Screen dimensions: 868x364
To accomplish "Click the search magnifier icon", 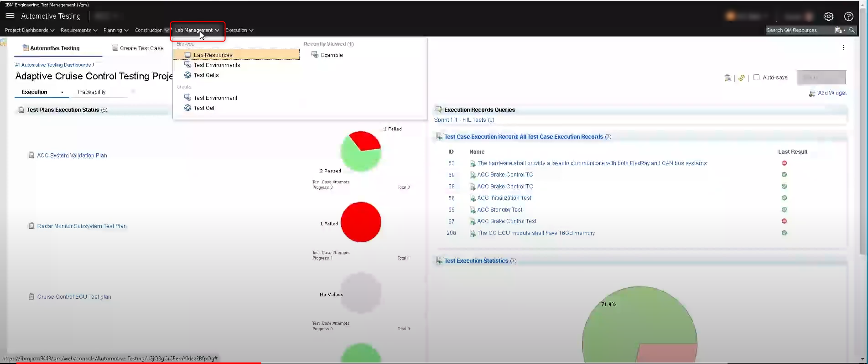I will point(852,30).
